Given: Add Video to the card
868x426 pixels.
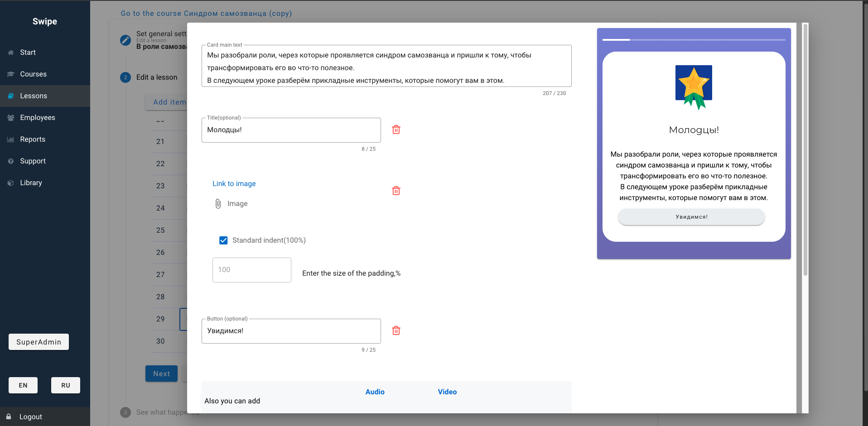Looking at the screenshot, I should pyautogui.click(x=447, y=392).
